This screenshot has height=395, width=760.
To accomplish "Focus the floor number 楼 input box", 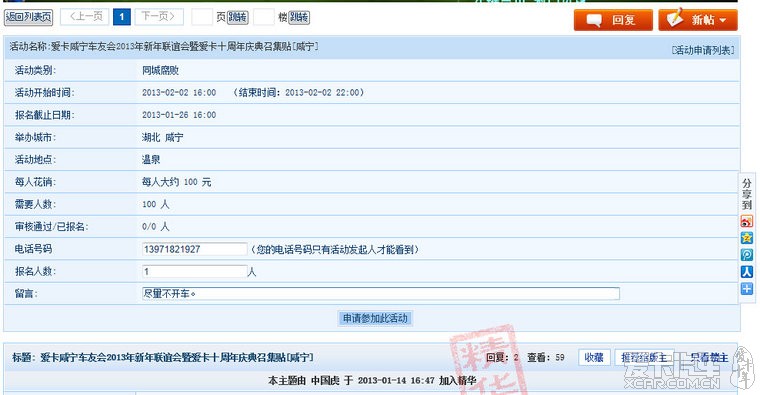I will (x=264, y=17).
